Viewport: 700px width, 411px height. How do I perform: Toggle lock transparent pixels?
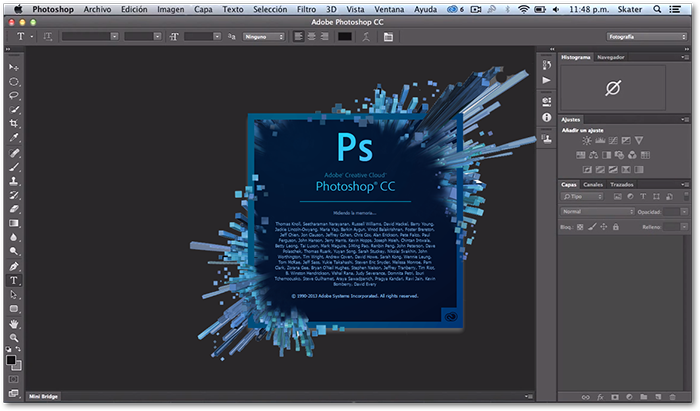pos(580,227)
